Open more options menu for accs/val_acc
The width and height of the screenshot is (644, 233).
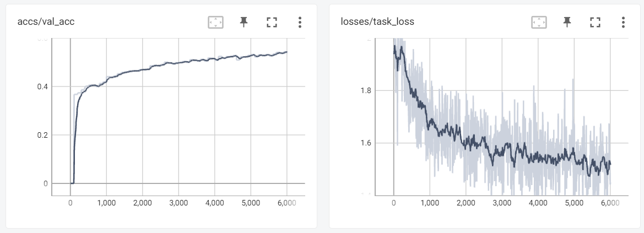[x=300, y=22]
